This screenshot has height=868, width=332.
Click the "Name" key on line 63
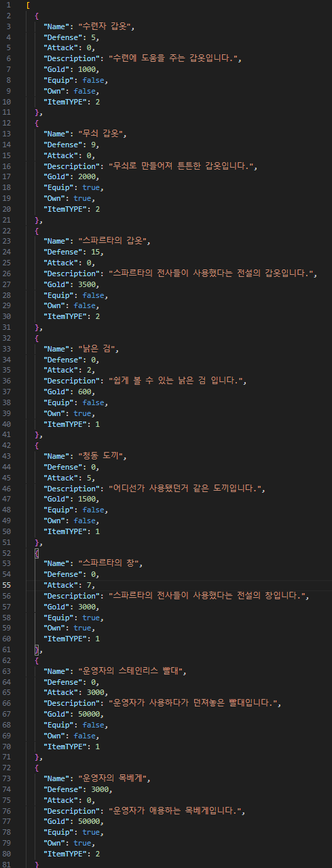[58, 670]
